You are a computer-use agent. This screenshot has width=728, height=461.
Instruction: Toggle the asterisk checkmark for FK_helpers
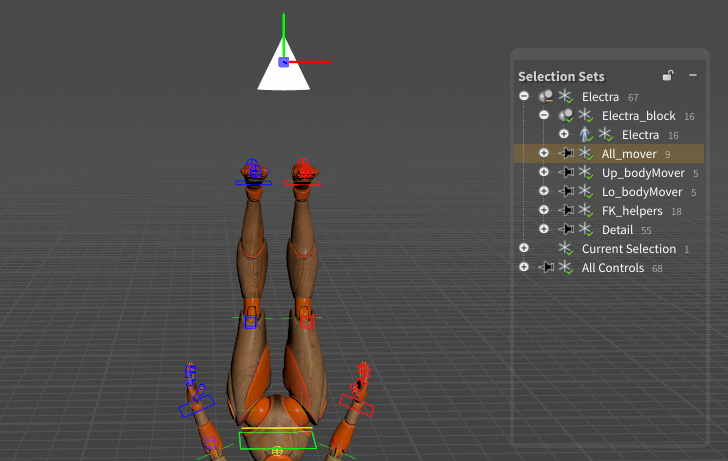click(585, 210)
